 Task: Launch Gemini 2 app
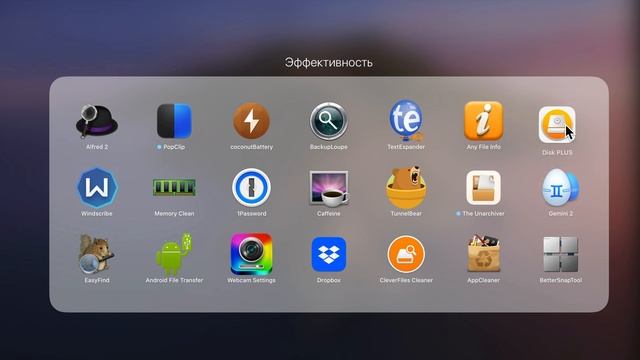pyautogui.click(x=561, y=188)
